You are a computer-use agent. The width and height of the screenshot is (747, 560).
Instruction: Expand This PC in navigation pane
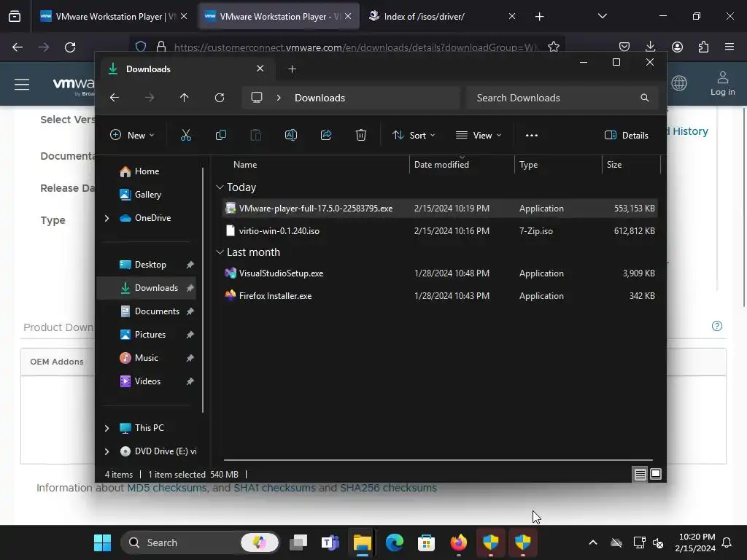[x=107, y=428]
